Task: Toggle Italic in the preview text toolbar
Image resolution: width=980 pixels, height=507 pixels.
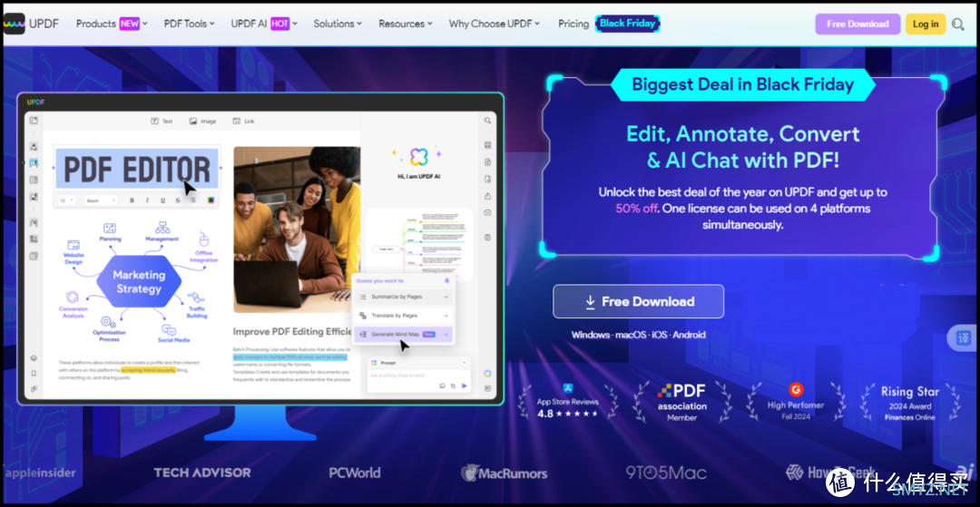Action: pos(148,200)
